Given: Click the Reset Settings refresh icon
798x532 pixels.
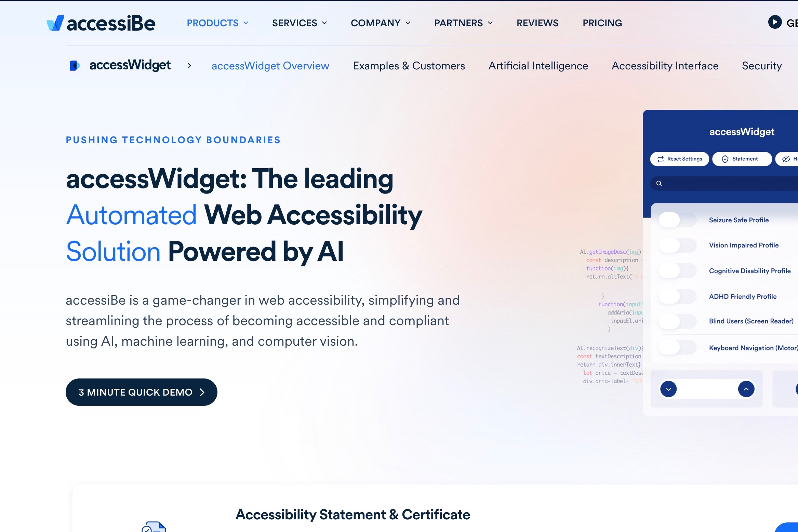Looking at the screenshot, I should pyautogui.click(x=662, y=159).
